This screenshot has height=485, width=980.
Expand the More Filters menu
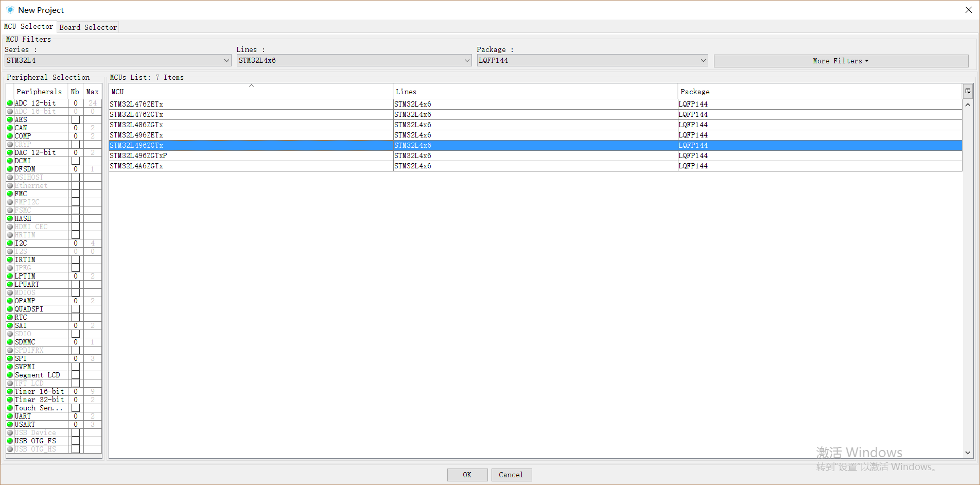[841, 61]
